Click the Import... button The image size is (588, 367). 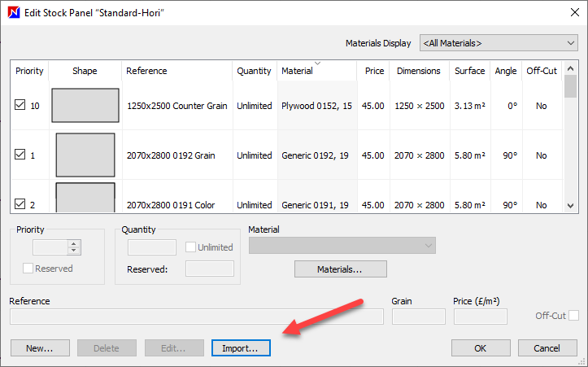click(x=241, y=347)
